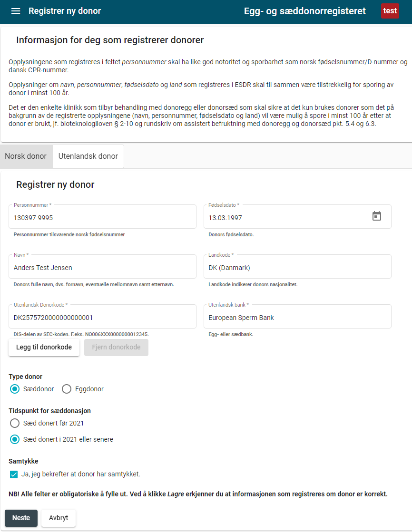This screenshot has height=532, width=412.
Task: Switch to the Norsk donor tab
Action: pos(26,156)
